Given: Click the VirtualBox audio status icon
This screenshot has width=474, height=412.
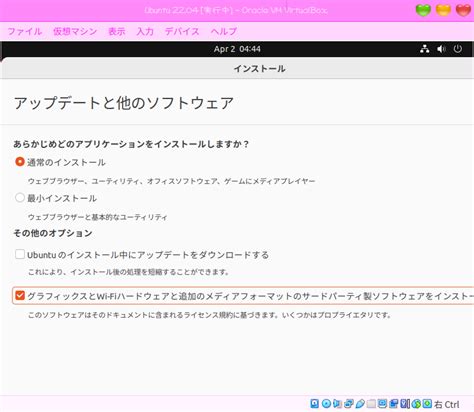Looking at the screenshot, I should pos(337,404).
